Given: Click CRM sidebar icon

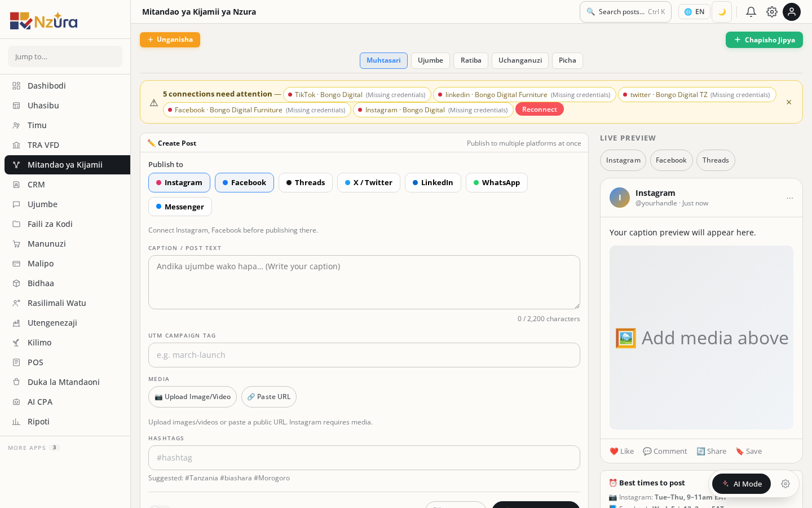Looking at the screenshot, I should tap(16, 185).
